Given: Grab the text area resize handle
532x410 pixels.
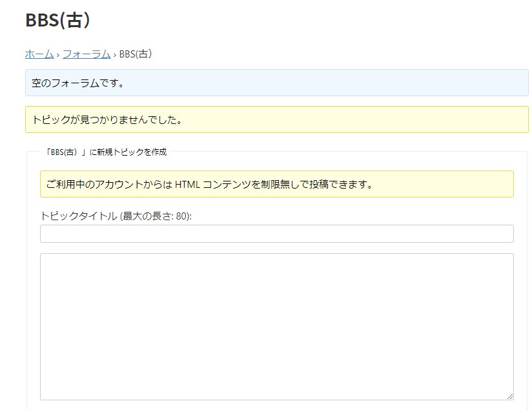Looking at the screenshot, I should 510,396.
